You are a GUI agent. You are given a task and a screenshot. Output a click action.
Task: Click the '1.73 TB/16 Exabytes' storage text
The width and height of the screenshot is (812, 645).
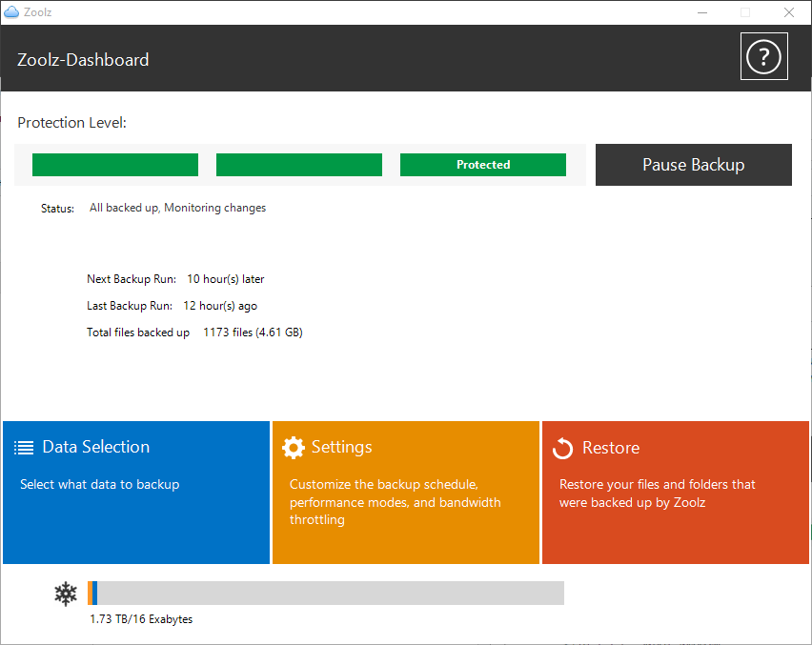pyautogui.click(x=141, y=619)
